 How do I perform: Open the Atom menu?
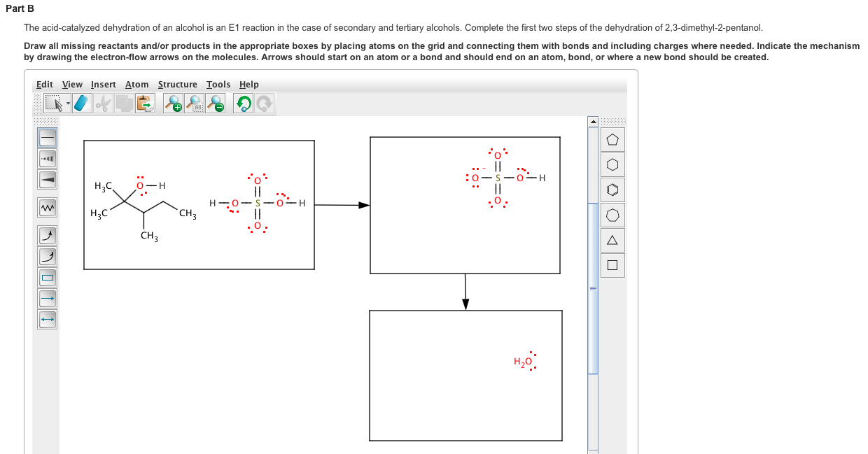point(137,84)
